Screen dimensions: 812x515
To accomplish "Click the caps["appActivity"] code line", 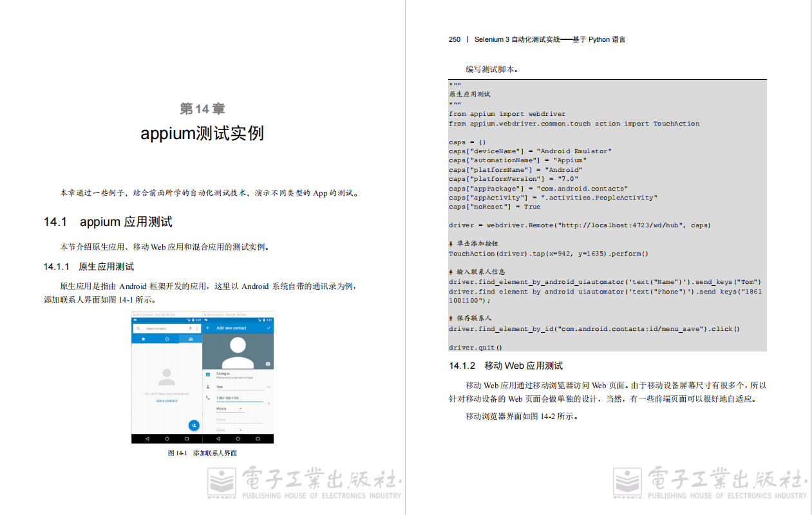I will [553, 198].
